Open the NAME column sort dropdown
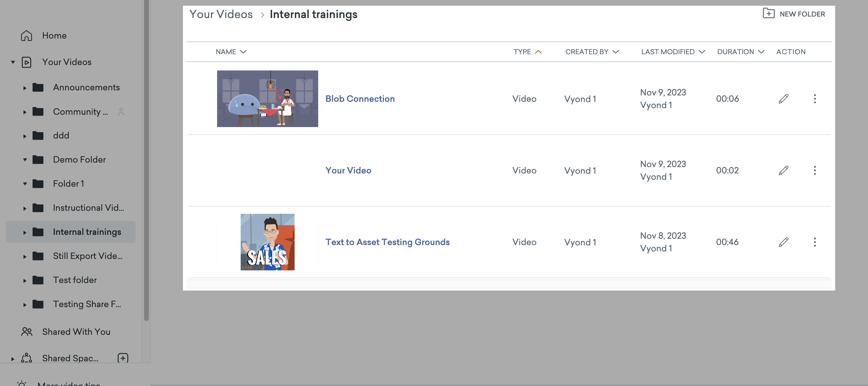This screenshot has width=868, height=386. (243, 51)
